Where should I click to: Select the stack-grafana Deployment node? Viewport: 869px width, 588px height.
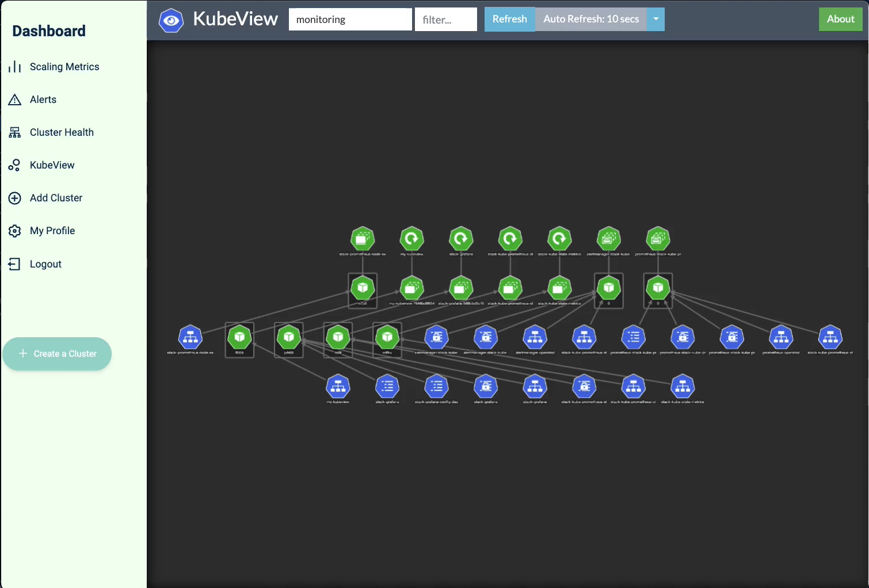[461, 239]
